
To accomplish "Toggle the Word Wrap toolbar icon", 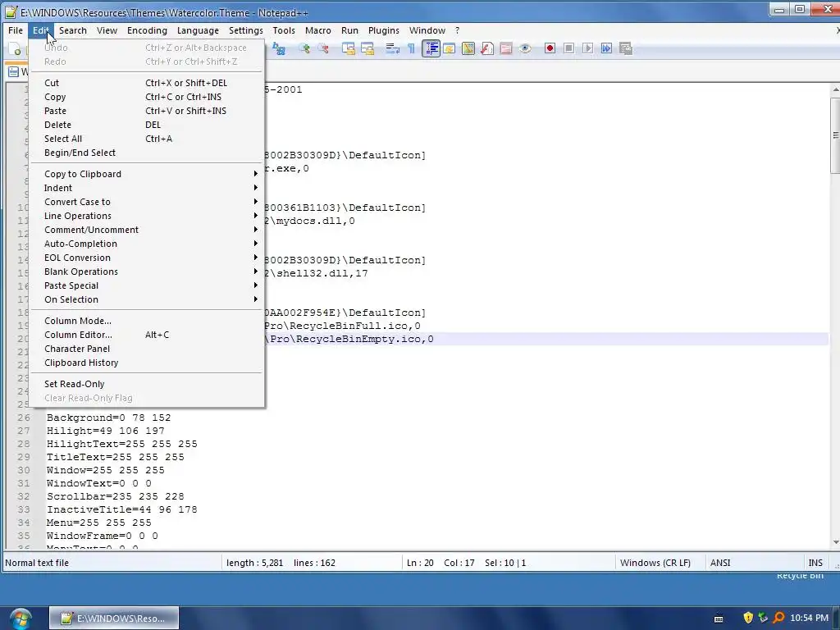I will [x=393, y=48].
